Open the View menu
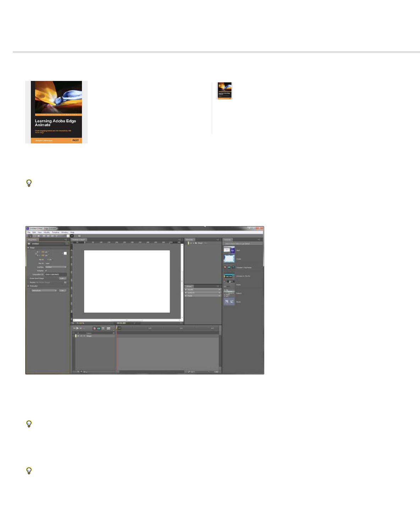The height and width of the screenshot is (519, 420). coord(40,233)
